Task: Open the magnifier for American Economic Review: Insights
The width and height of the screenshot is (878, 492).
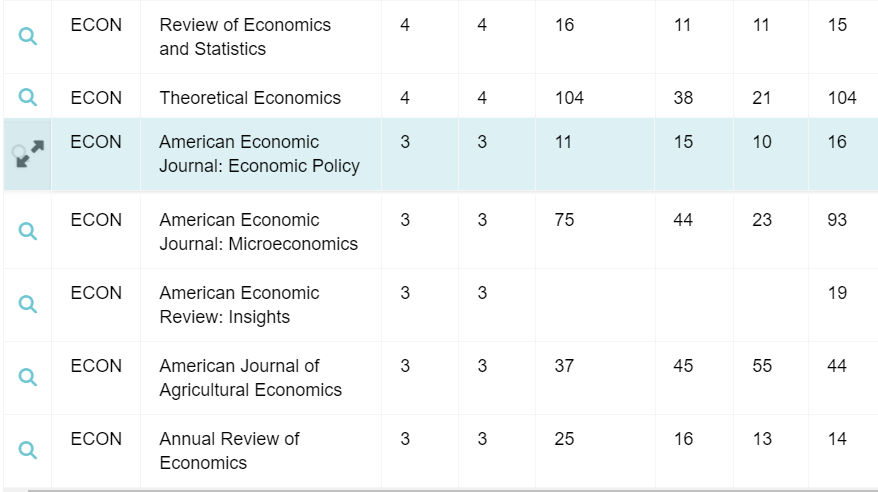Action: pos(28,304)
